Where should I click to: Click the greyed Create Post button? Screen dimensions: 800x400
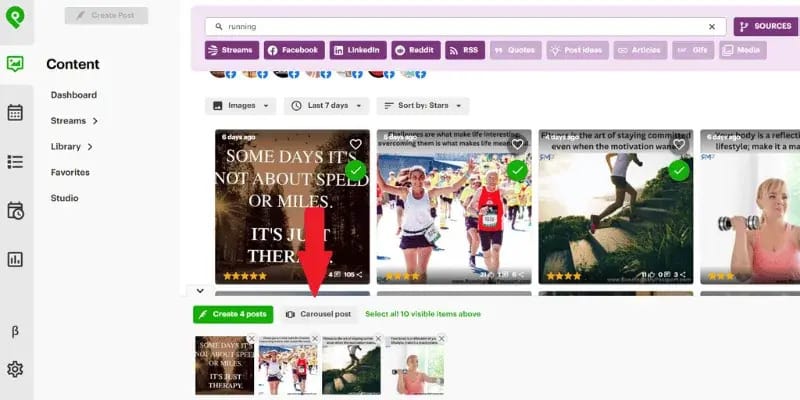(x=106, y=15)
